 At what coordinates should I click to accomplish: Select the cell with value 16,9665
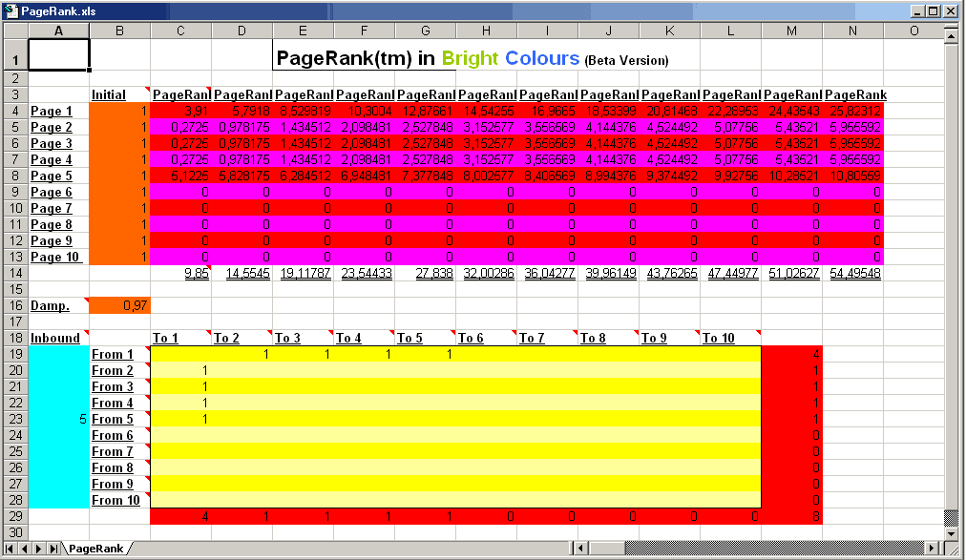coord(547,111)
